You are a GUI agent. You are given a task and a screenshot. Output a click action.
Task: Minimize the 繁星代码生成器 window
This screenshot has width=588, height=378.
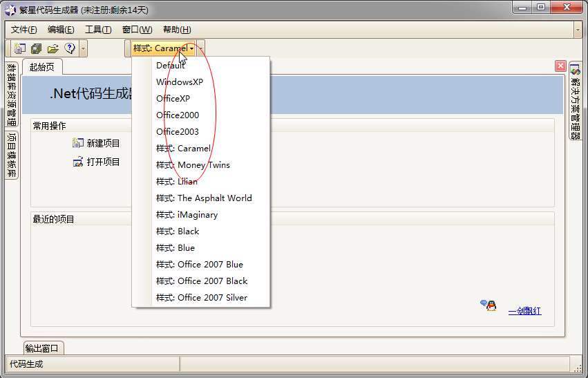[523, 8]
